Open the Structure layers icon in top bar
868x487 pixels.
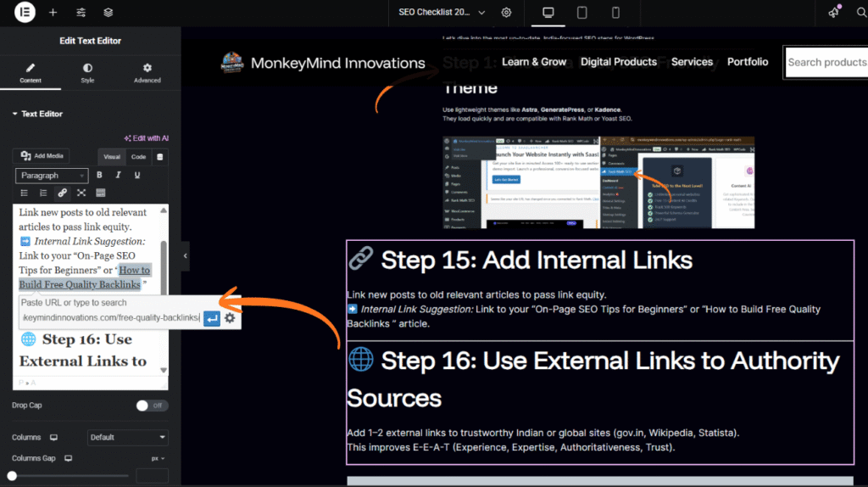click(108, 13)
